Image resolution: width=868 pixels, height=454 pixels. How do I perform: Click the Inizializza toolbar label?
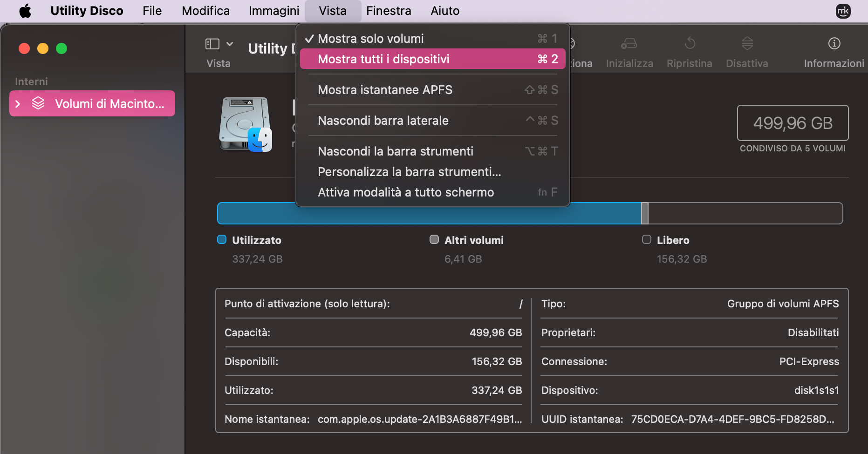click(629, 63)
